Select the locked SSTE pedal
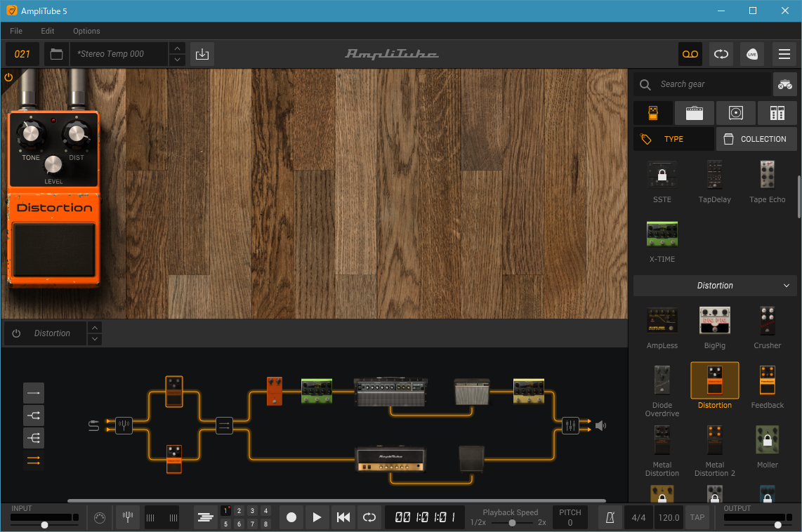This screenshot has height=532, width=802. [x=662, y=182]
